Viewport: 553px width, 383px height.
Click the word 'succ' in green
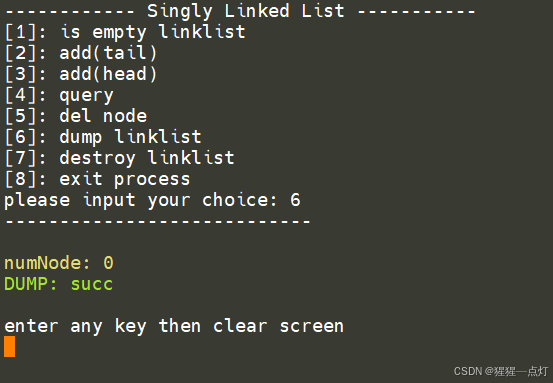(x=92, y=285)
